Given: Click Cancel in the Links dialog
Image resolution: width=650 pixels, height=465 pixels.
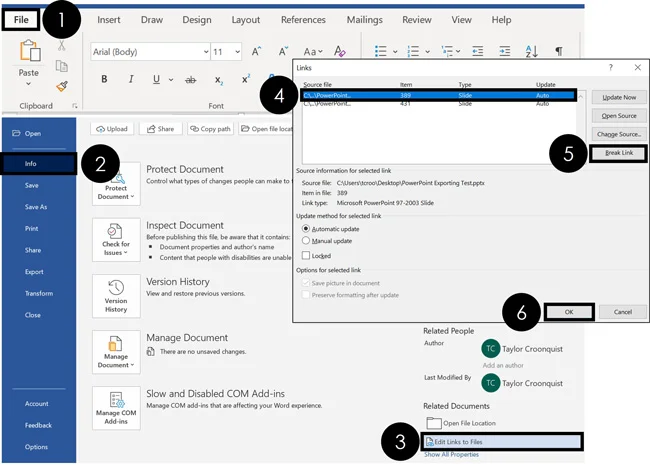Looking at the screenshot, I should (623, 312).
